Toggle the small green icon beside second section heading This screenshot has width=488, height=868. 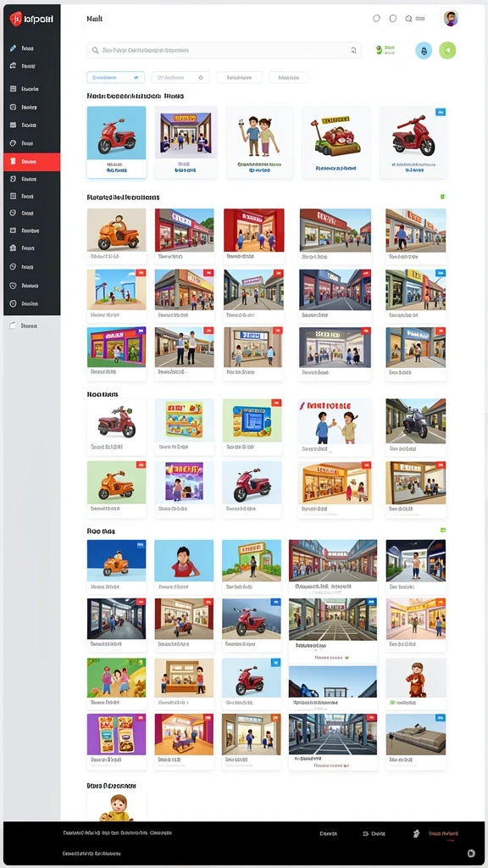(x=442, y=197)
